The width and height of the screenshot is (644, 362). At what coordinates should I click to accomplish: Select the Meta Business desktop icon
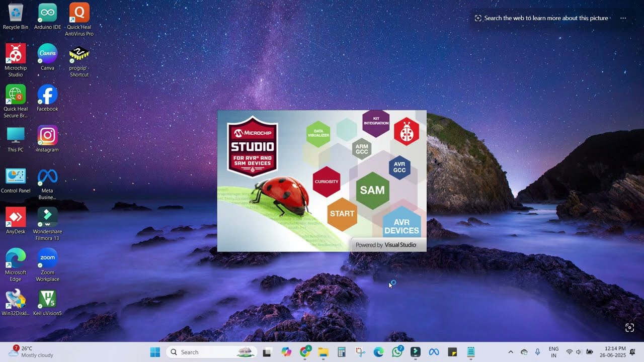click(x=47, y=184)
